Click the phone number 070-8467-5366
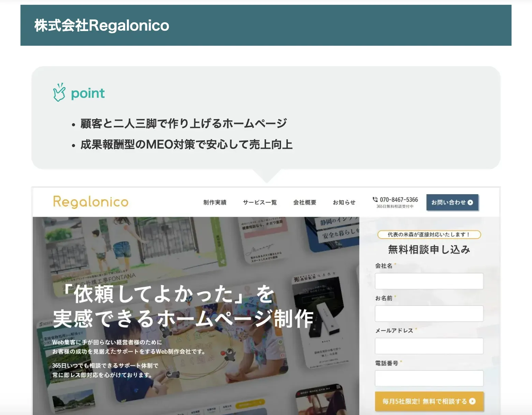The height and width of the screenshot is (415, 532). (x=399, y=200)
